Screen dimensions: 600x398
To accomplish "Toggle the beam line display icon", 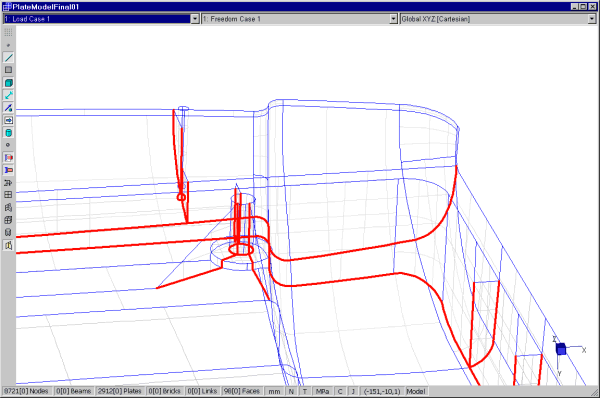I will click(x=8, y=58).
